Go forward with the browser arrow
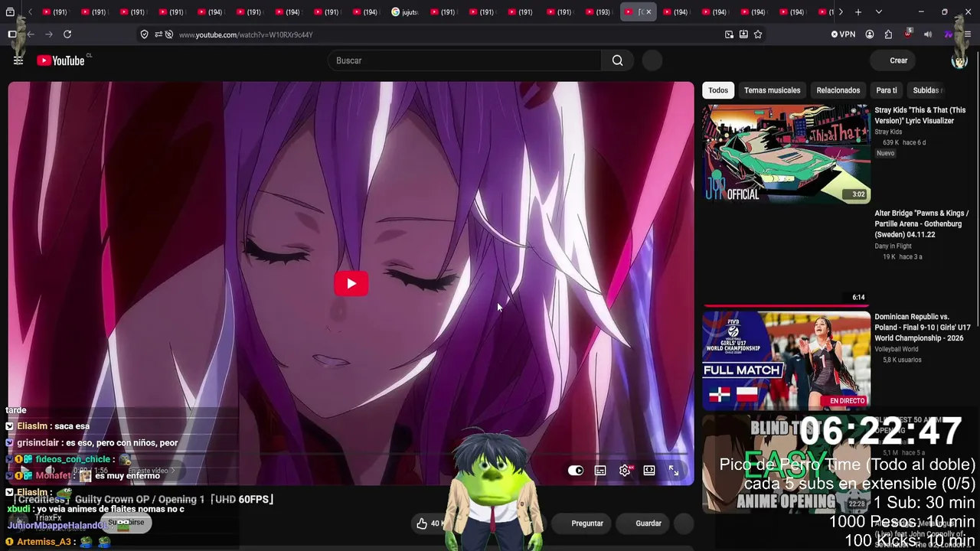 tap(49, 34)
